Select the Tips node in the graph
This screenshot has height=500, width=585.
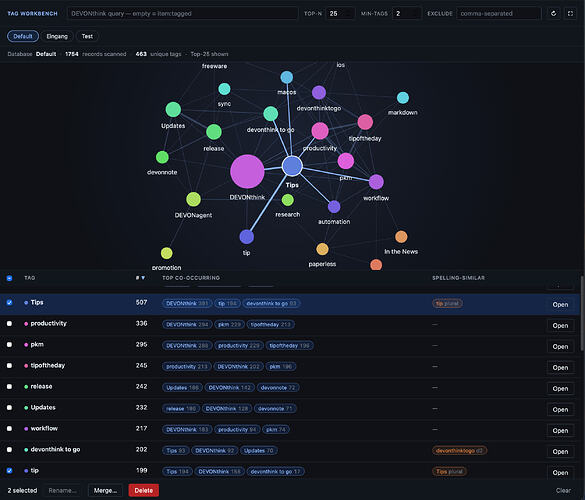click(x=292, y=166)
